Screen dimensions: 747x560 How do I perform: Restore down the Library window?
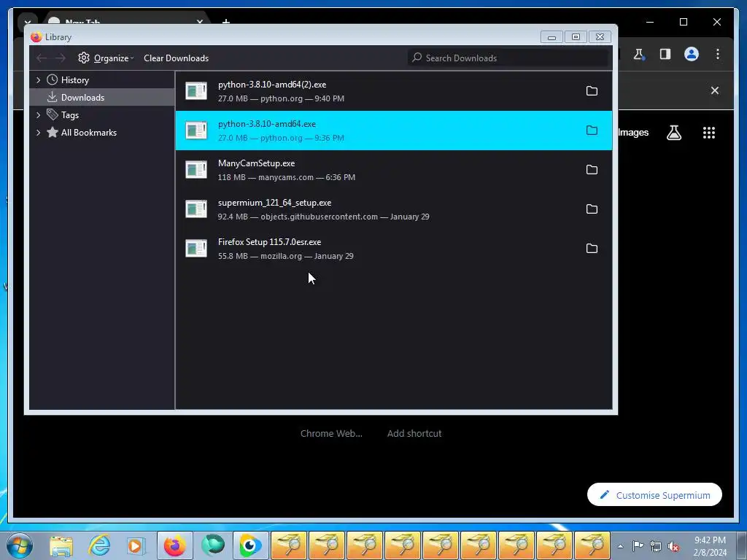click(576, 37)
